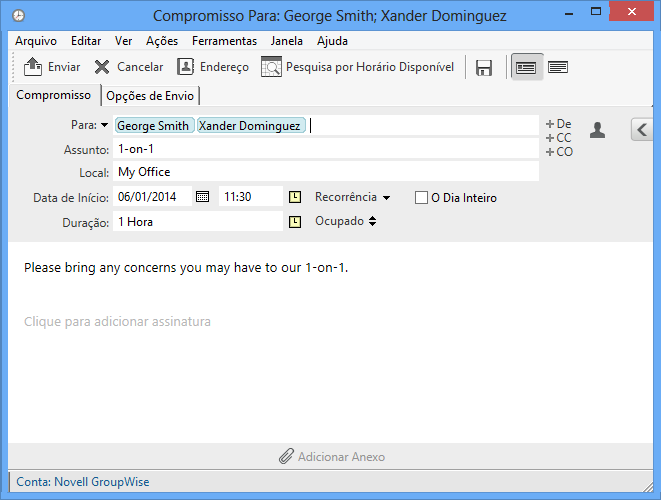Open the Editar menu
661x500 pixels.
tap(86, 41)
